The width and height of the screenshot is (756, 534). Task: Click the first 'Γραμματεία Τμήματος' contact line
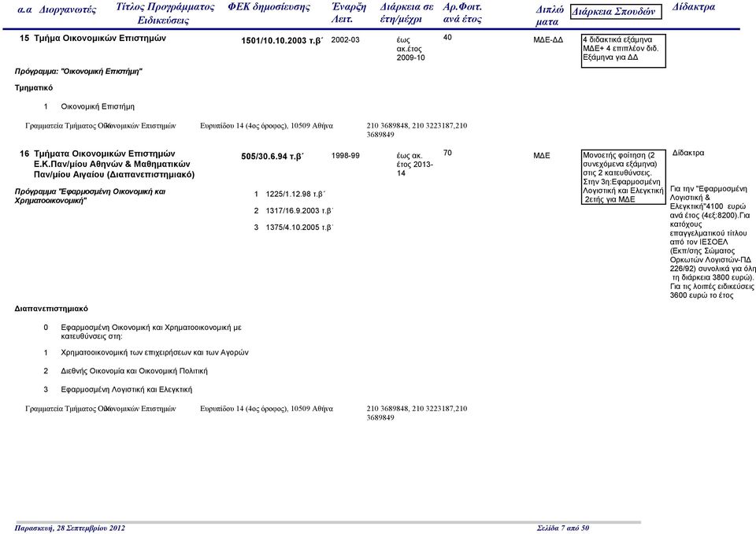pyautogui.click(x=101, y=126)
